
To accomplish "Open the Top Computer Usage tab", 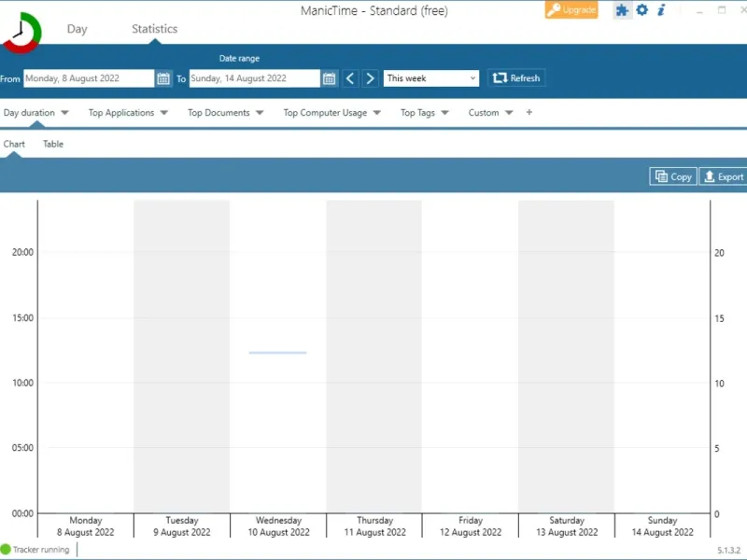I will pos(325,113).
